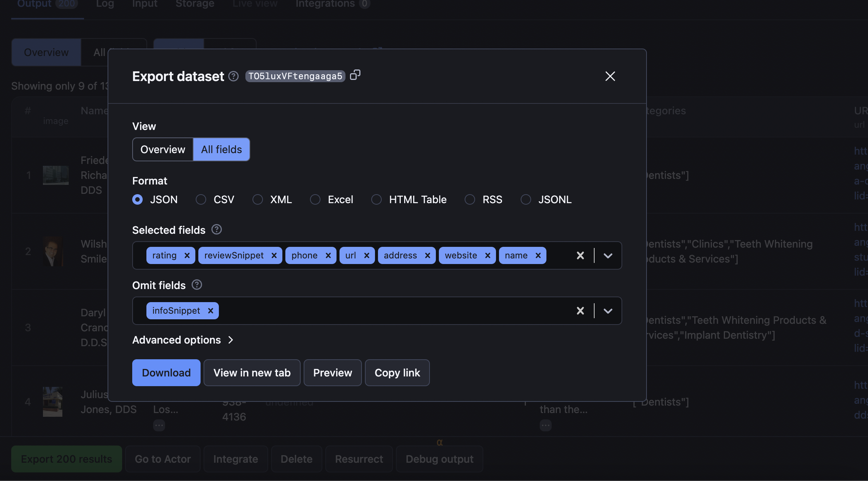Switch view to Overview tab

[163, 149]
